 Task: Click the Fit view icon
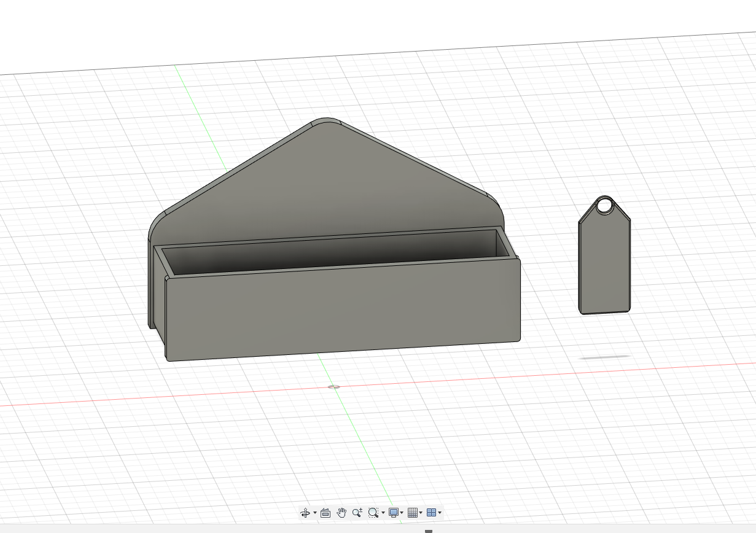pyautogui.click(x=373, y=513)
